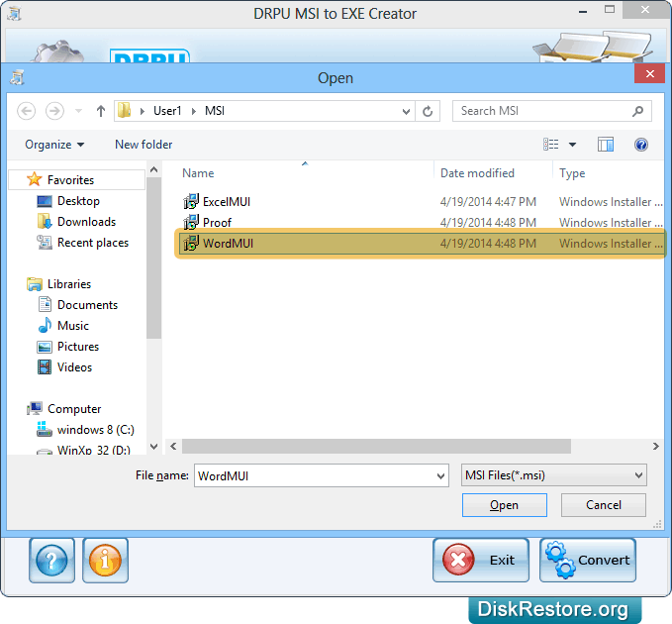
Task: Click the horizontal scroll left arrow
Action: [x=173, y=446]
